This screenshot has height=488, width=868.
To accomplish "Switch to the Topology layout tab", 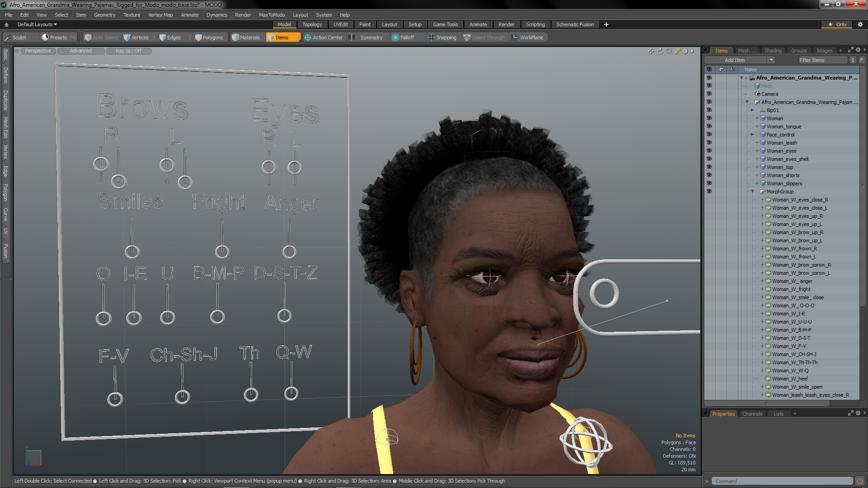I will pyautogui.click(x=312, y=24).
